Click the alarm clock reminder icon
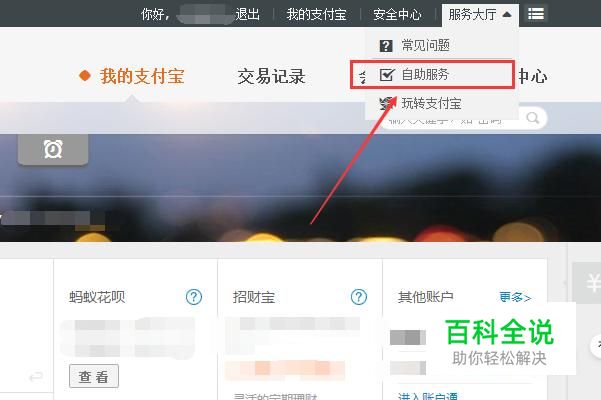This screenshot has height=400, width=601. [53, 149]
